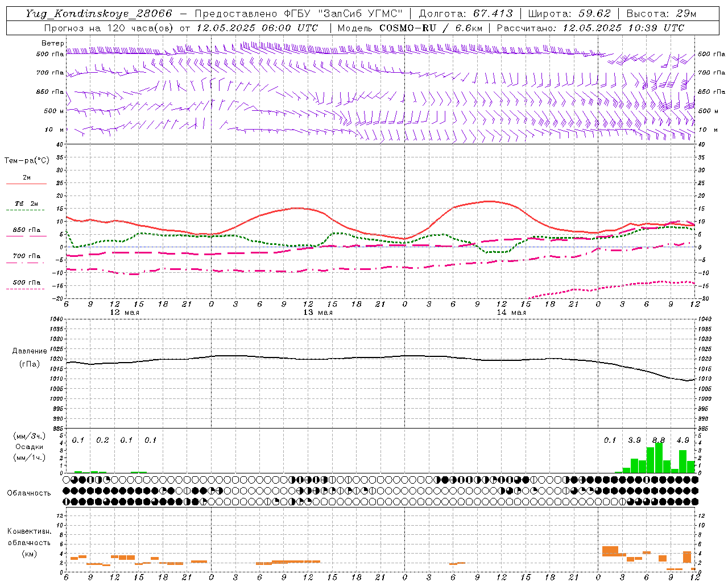The height and width of the screenshot is (582, 728).
Task: Click the '14 мая' date label
Action: point(511,313)
